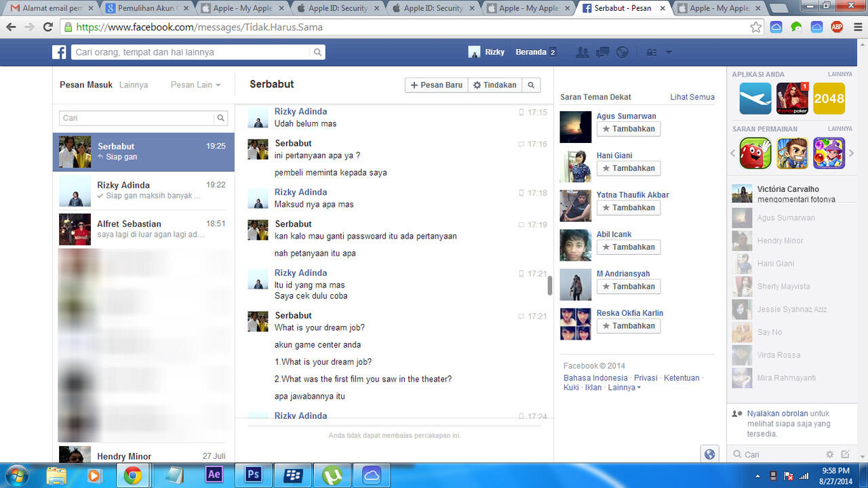Open the messages icon in the header
Screen dimensions: 868x488
(602, 52)
